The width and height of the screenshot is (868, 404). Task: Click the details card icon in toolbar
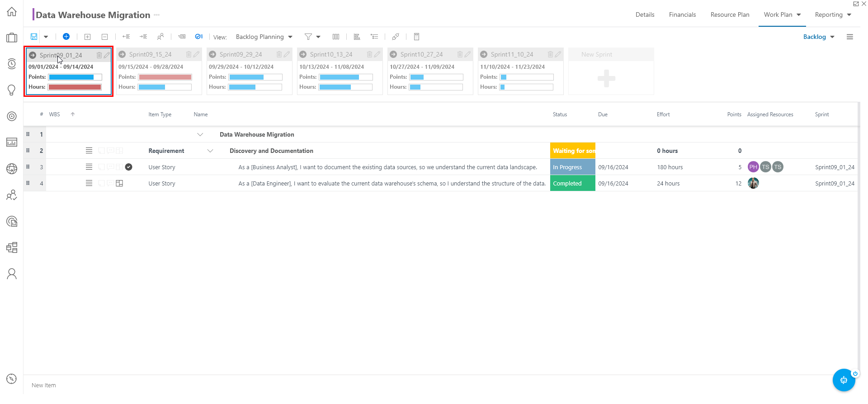point(182,37)
